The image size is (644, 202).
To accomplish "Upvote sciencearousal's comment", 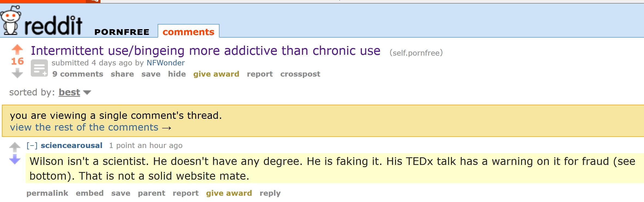I will (15, 147).
